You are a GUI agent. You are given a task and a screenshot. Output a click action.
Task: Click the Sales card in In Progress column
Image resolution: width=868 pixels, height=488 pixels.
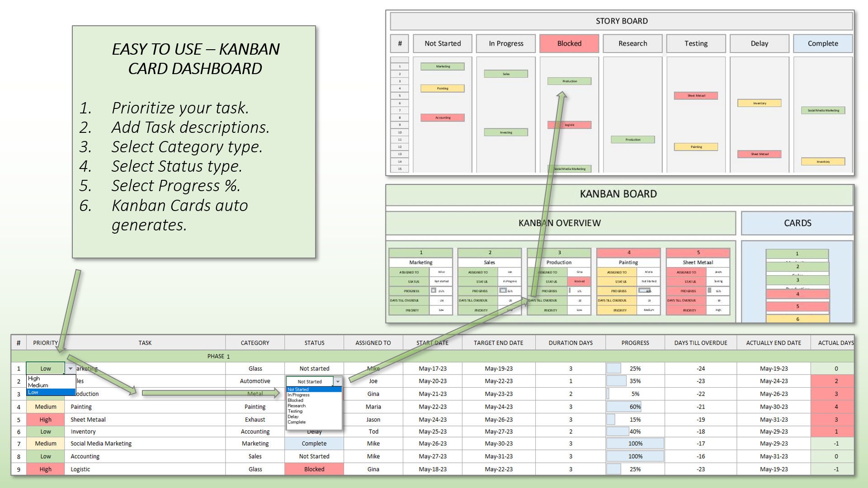(506, 73)
